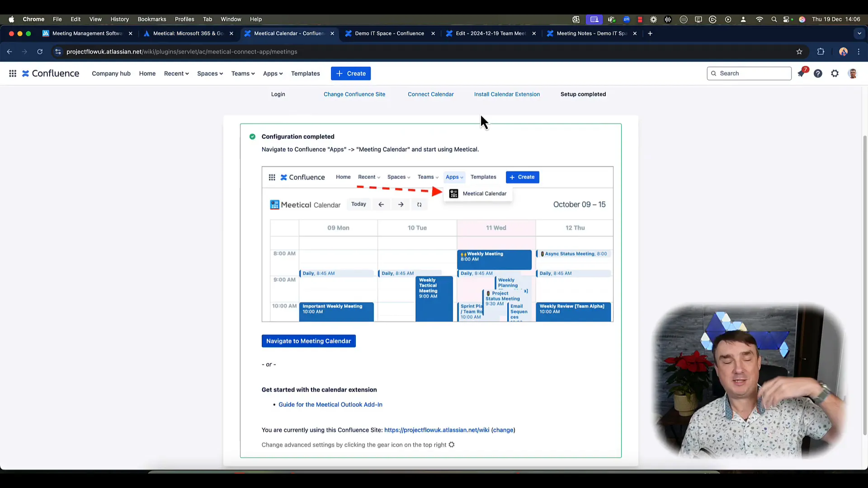Click the help question mark icon

pyautogui.click(x=818, y=73)
